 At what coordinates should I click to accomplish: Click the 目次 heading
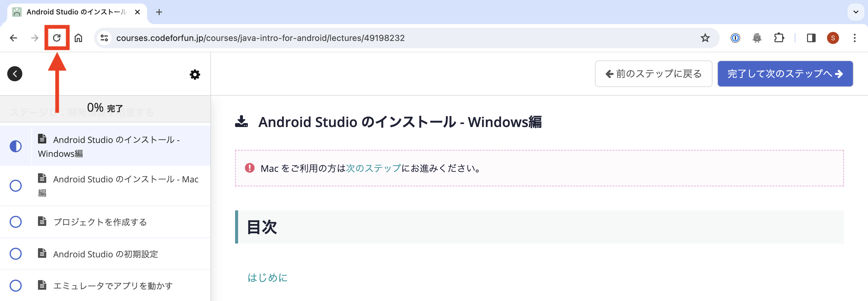[262, 227]
